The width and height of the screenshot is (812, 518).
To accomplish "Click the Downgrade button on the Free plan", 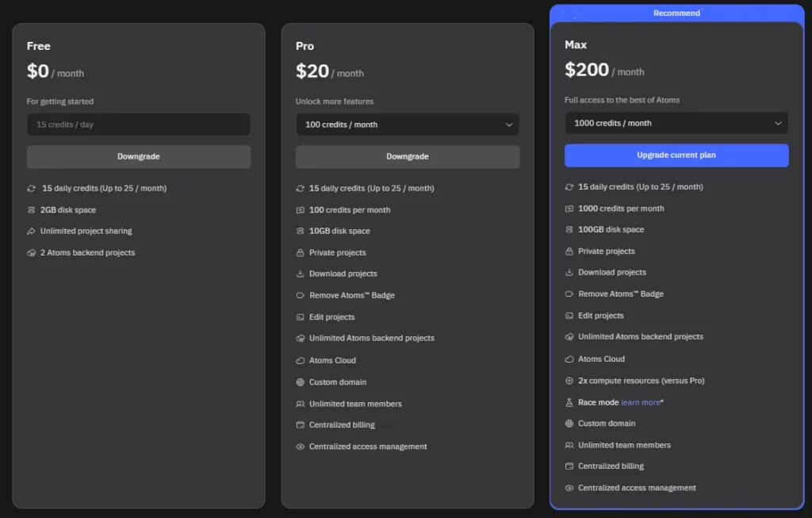I will click(x=138, y=156).
